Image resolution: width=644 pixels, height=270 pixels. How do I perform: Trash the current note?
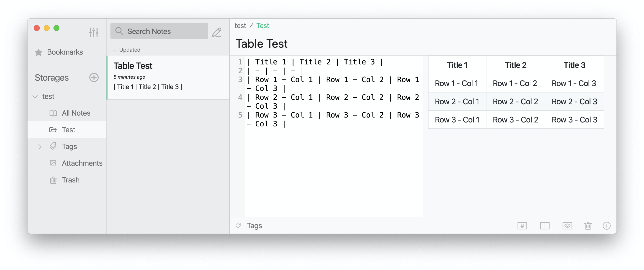(588, 226)
